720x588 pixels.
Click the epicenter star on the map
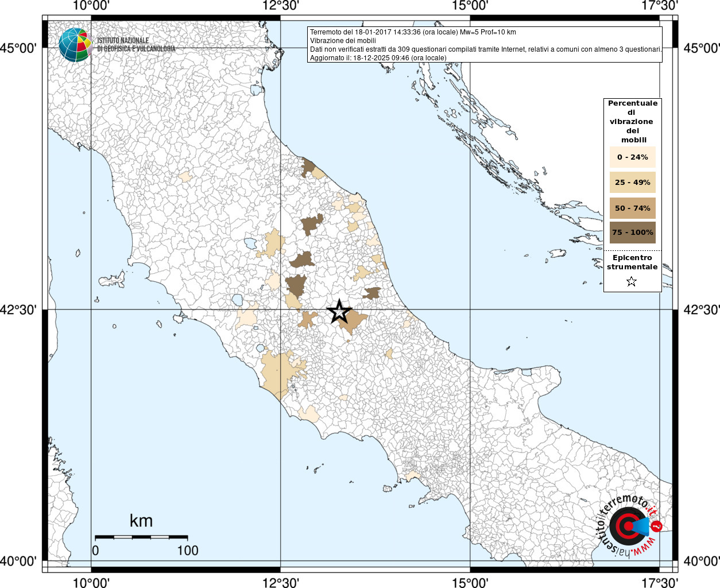[339, 311]
